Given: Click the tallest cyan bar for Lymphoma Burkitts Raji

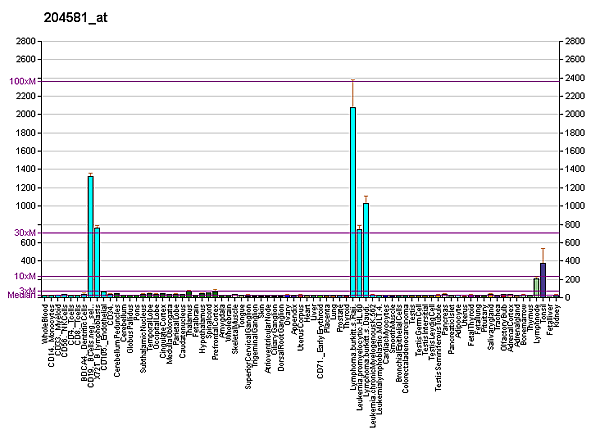Looking at the screenshot, I should tap(353, 202).
